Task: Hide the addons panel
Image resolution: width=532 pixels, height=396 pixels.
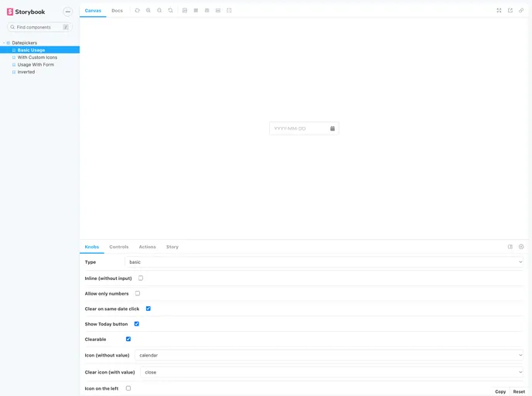Action: click(x=521, y=247)
